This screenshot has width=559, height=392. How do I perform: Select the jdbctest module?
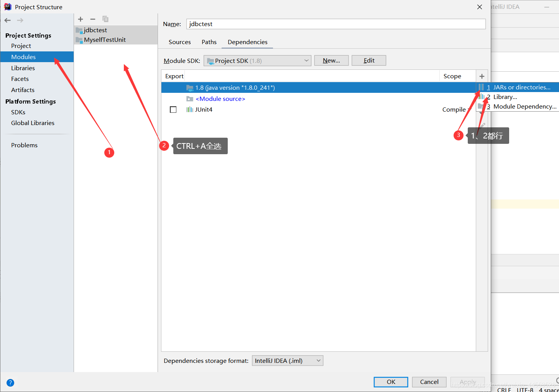pyautogui.click(x=116, y=30)
